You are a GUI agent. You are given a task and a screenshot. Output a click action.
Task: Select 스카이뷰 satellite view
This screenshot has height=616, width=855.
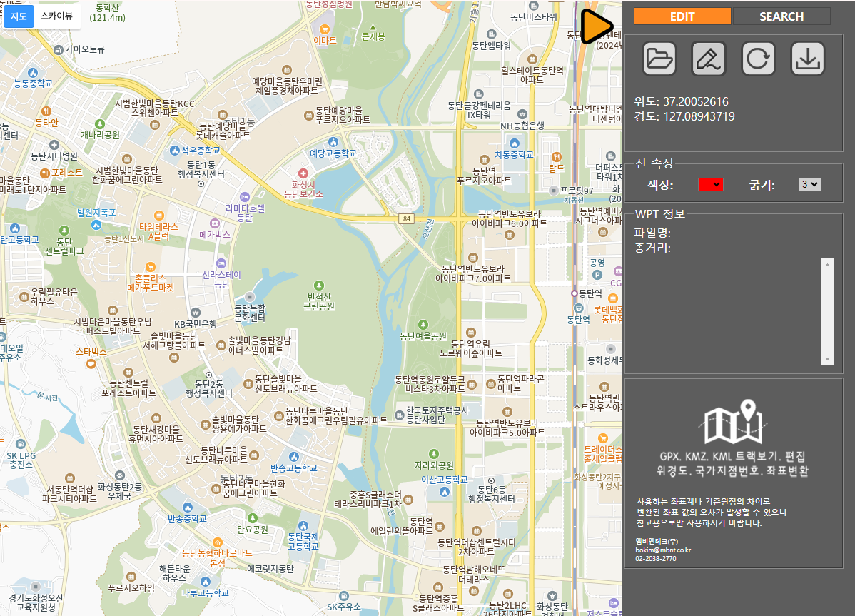pyautogui.click(x=56, y=16)
